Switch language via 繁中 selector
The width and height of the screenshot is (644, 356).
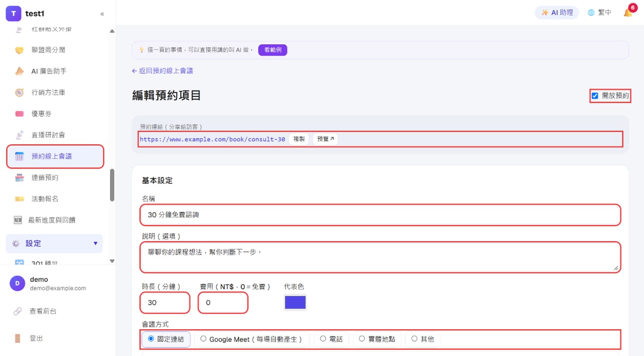[600, 13]
